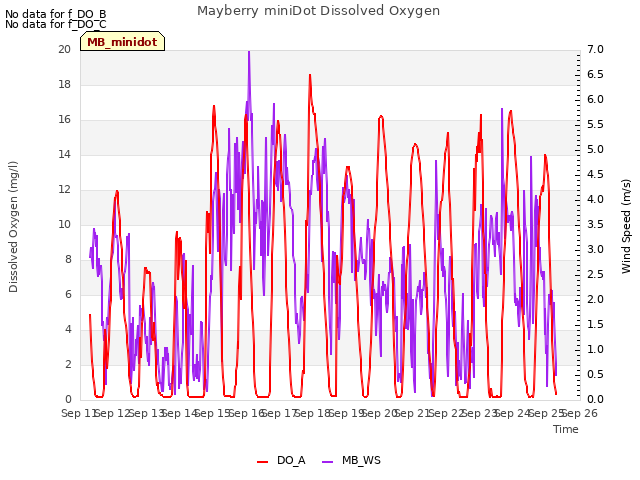
Task: Click the Sep 24 x-axis tick label
Action: click(513, 413)
